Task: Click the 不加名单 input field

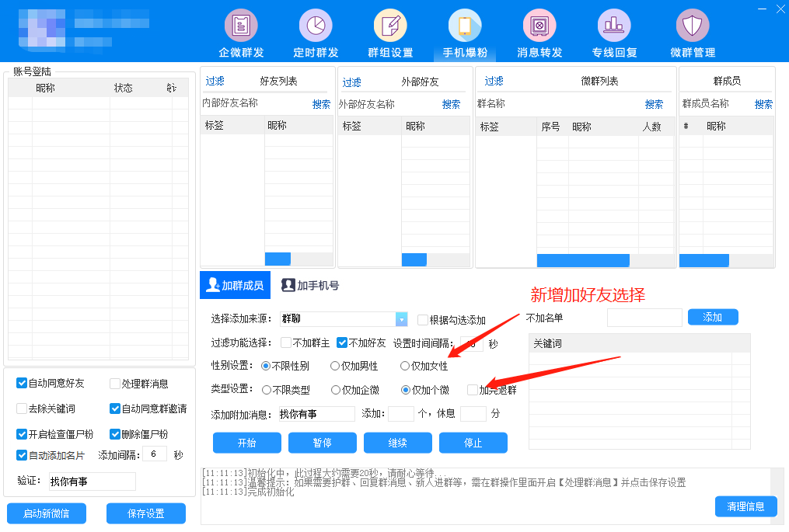Action: (644, 318)
